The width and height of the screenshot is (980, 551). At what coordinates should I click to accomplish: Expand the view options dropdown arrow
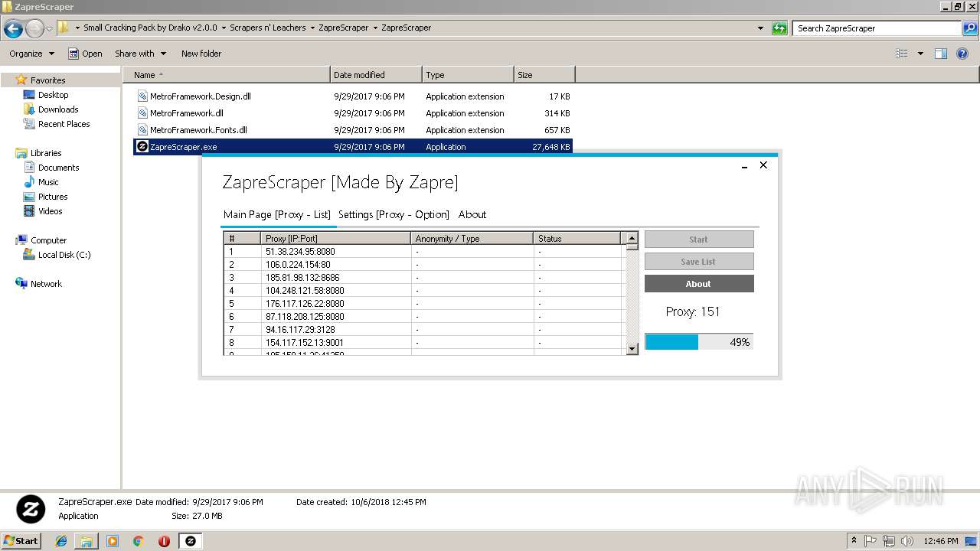[x=920, y=54]
